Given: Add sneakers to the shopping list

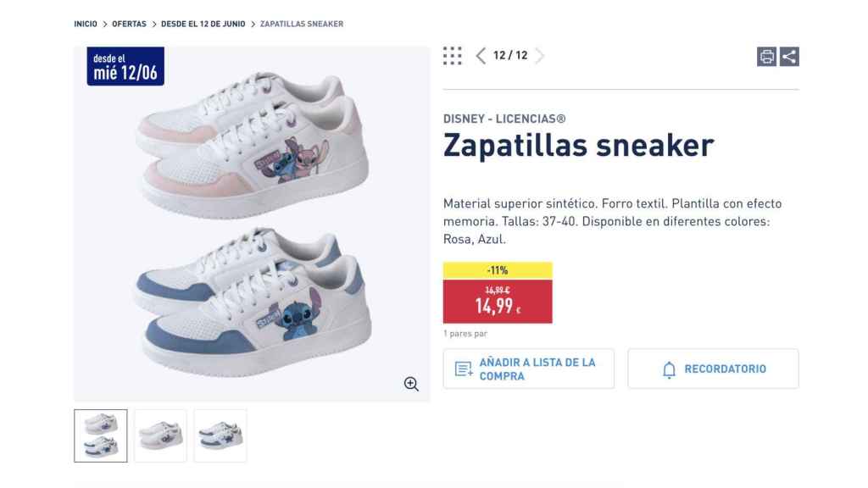Looking at the screenshot, I should tap(528, 368).
